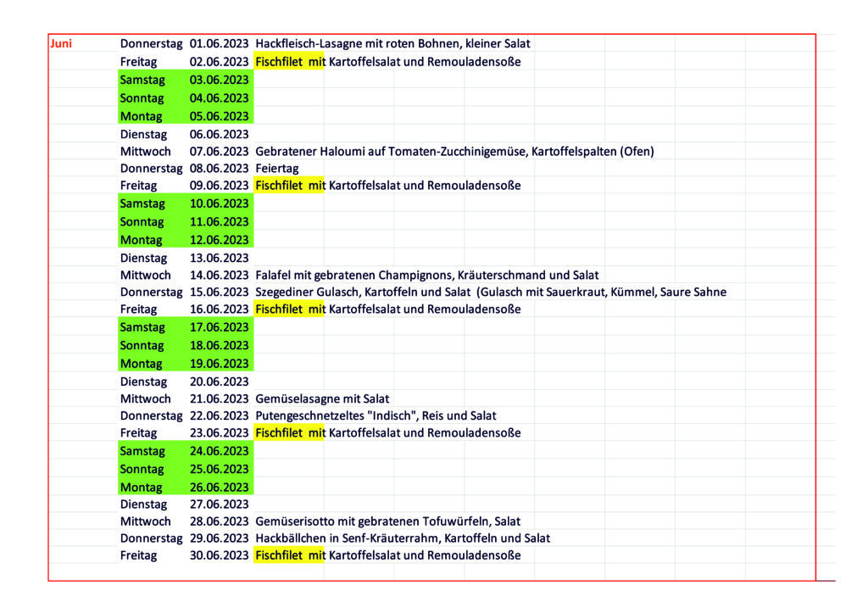Click the red Juni month label
This screenshot has width=868, height=613.
tap(61, 44)
